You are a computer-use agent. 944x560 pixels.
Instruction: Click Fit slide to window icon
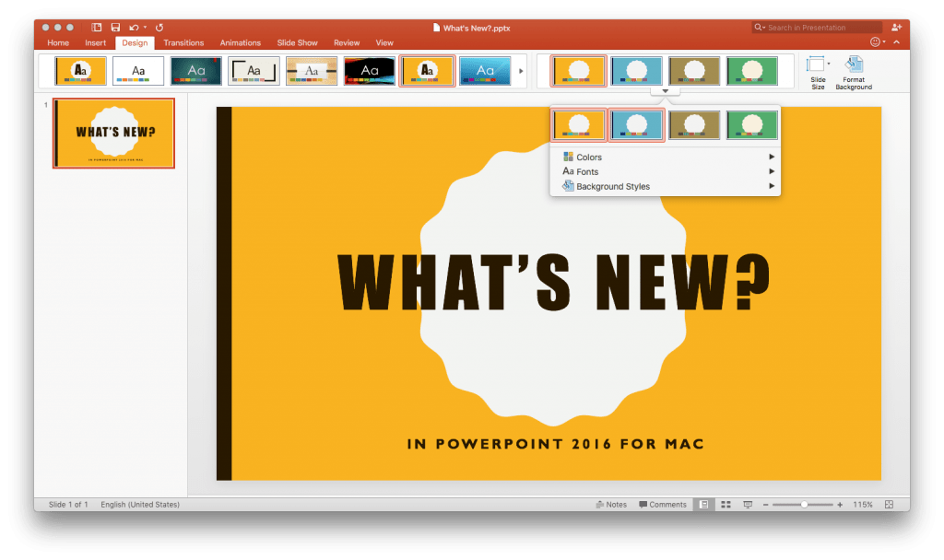890,505
